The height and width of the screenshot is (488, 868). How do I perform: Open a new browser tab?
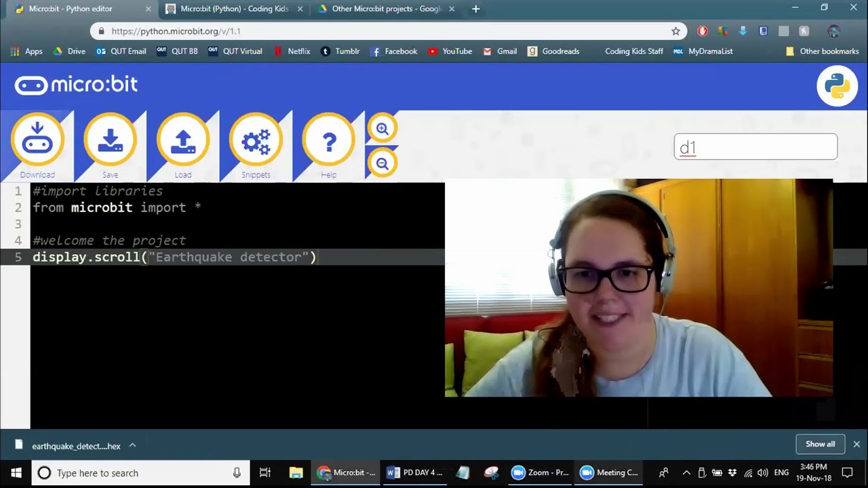476,9
